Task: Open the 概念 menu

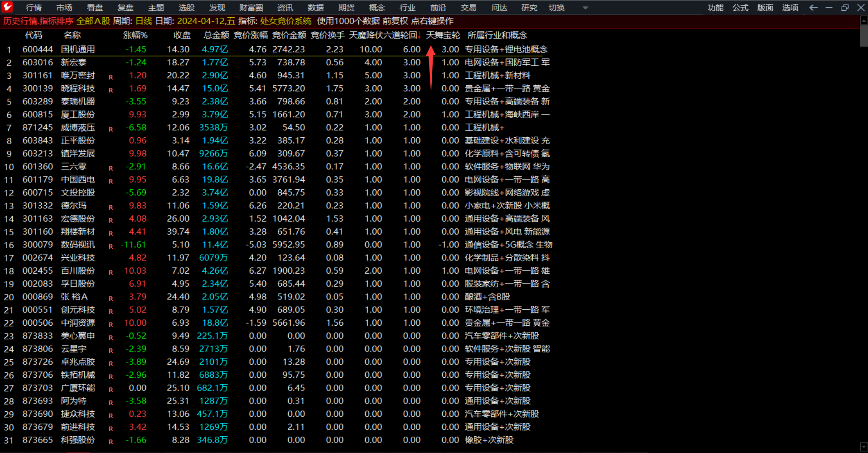Action: click(x=377, y=8)
